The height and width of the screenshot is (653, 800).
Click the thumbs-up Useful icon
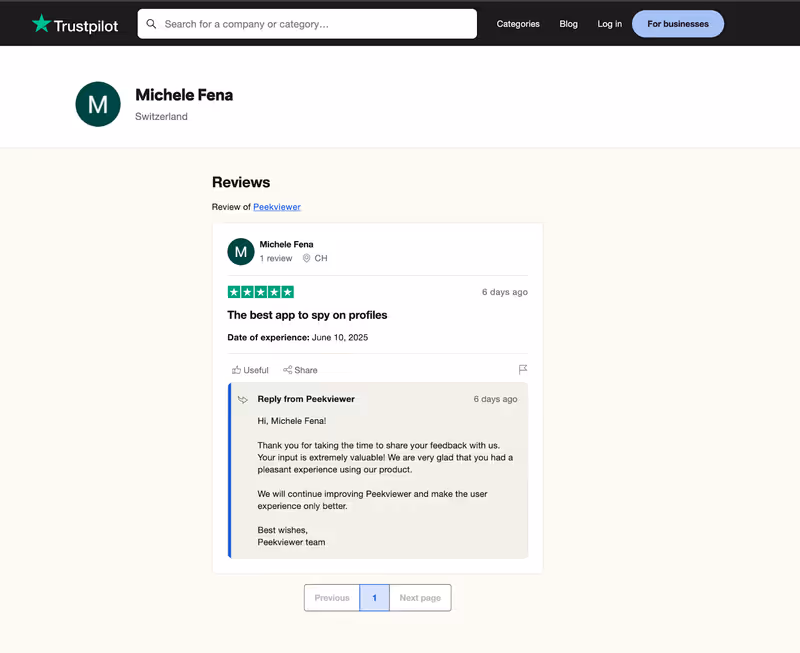click(235, 370)
